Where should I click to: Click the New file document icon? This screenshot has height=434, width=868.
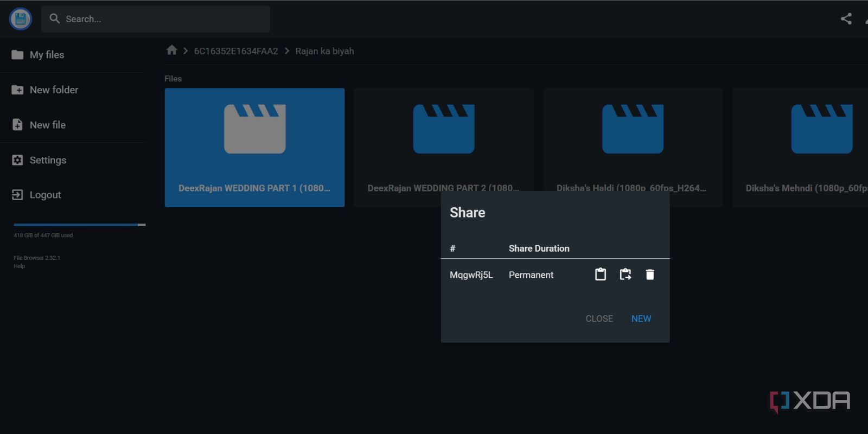(17, 125)
